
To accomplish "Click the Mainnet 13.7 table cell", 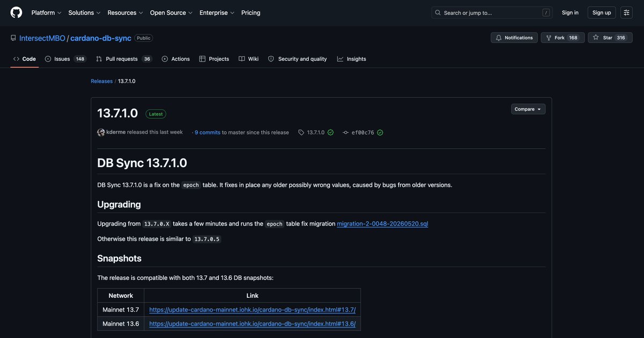I will tap(121, 310).
